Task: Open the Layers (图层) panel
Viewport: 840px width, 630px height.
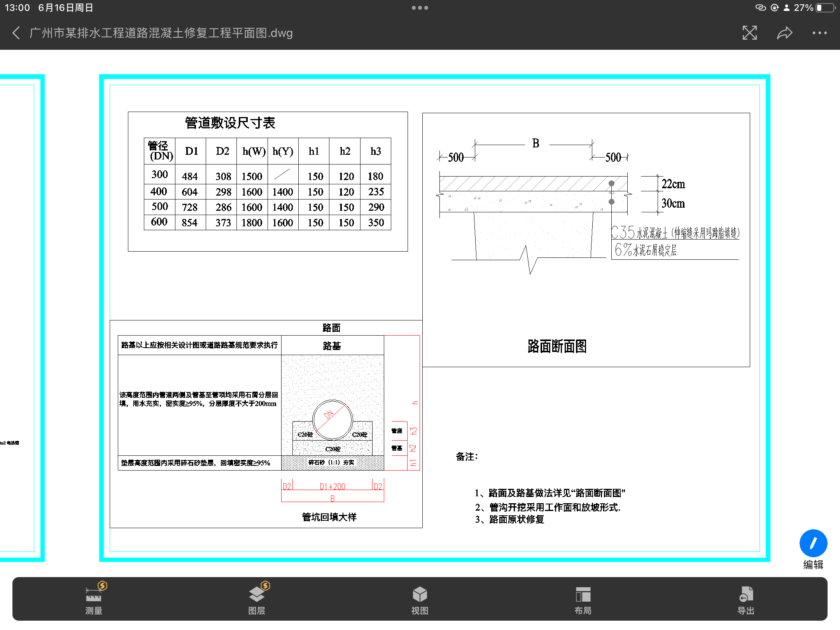Action: pos(257,600)
